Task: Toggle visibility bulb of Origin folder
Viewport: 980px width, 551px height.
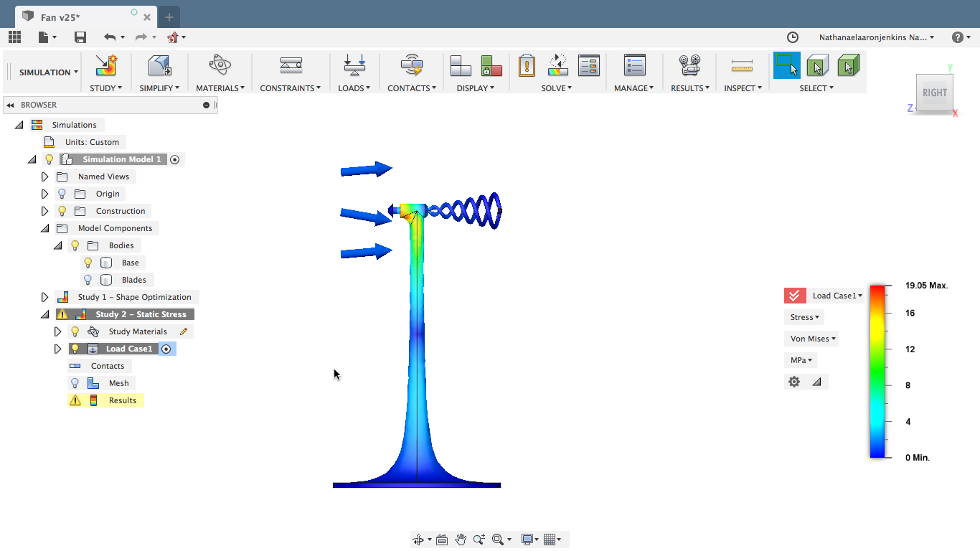Action: pos(62,194)
